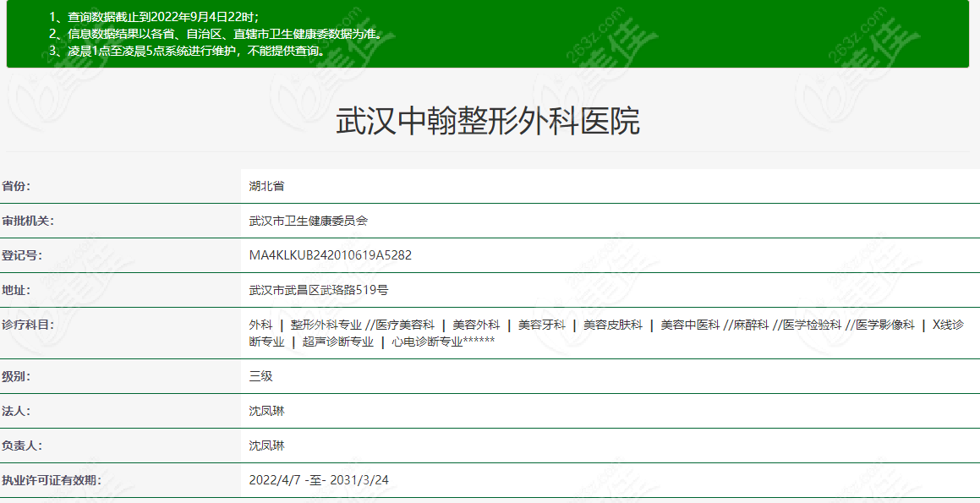The width and height of the screenshot is (980, 503).
Task: Click the 级别 label
Action: 16,377
